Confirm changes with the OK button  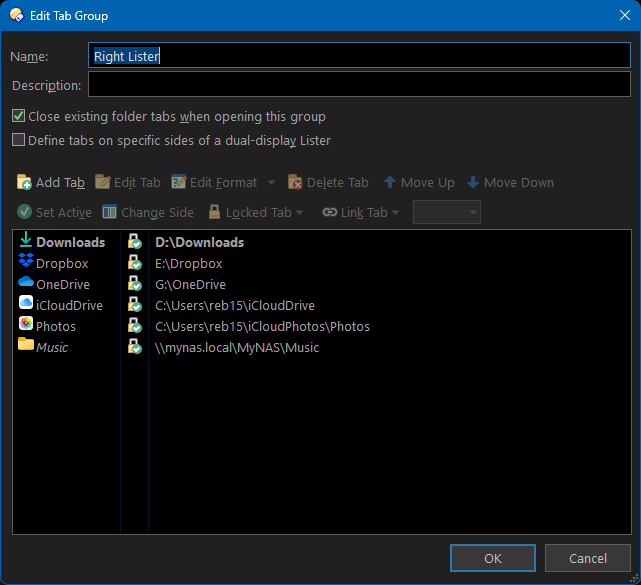pos(493,558)
